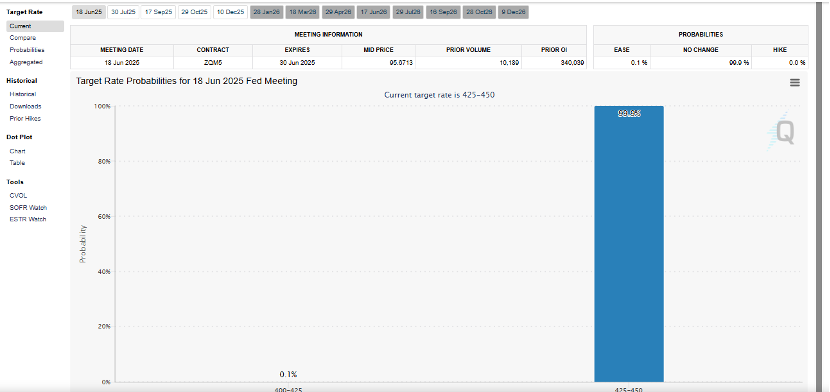Click the HIKE column header
830x392 pixels.
[780, 50]
